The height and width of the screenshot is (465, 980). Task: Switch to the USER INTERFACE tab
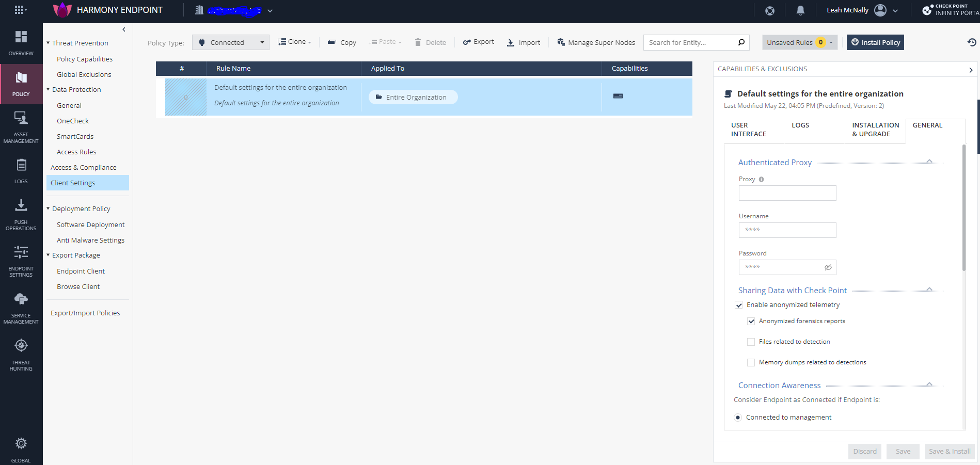coord(749,130)
